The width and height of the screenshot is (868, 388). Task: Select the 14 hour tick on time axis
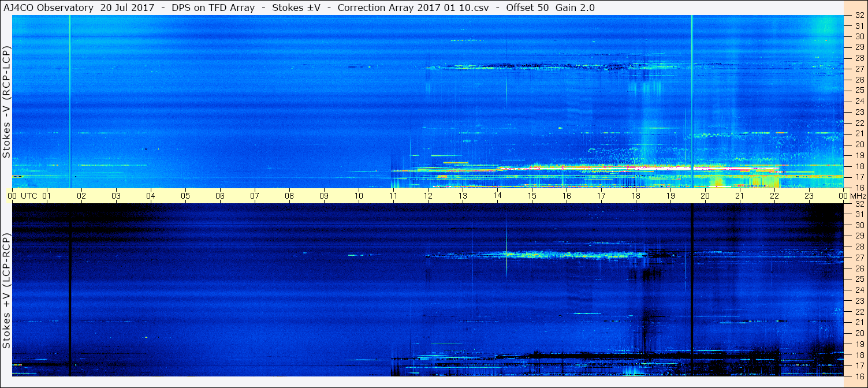pyautogui.click(x=497, y=196)
